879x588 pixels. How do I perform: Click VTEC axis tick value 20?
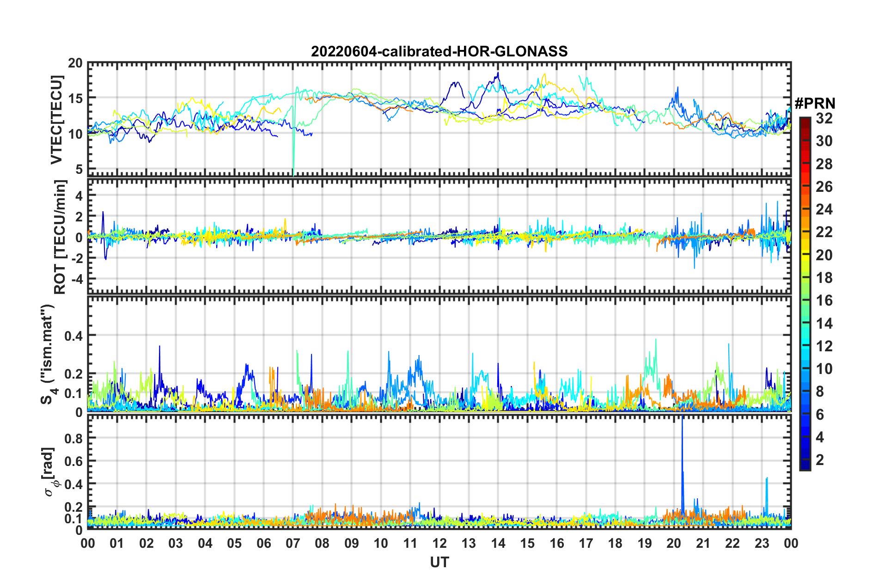pos(75,63)
